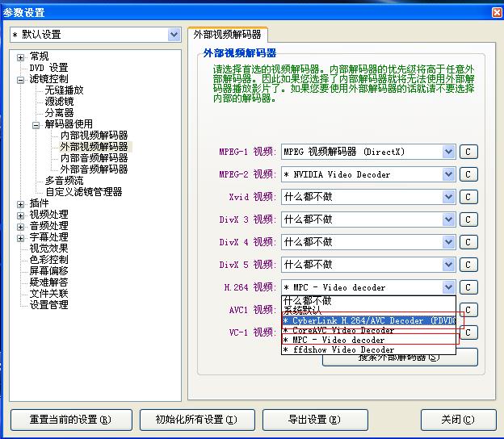Choose ffdshow Video Decoder from list
Screen dimensions: 504x439
pos(338,349)
